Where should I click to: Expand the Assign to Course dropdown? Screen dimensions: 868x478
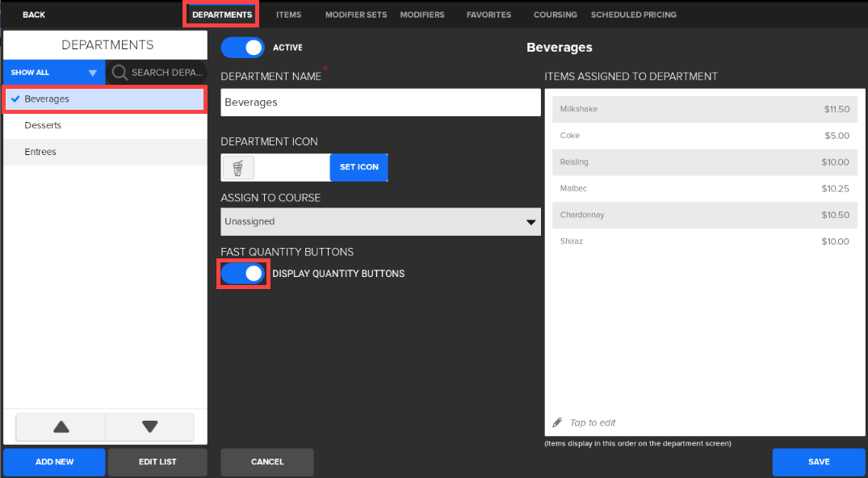[x=380, y=221]
